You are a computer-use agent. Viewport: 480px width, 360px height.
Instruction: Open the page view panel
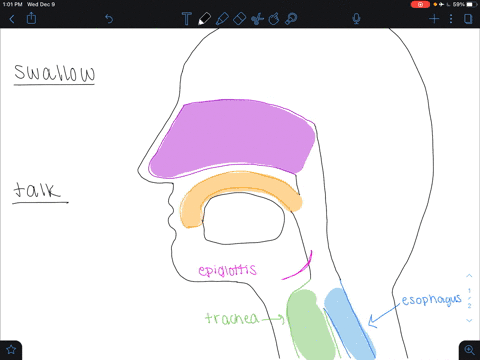tap(468, 19)
